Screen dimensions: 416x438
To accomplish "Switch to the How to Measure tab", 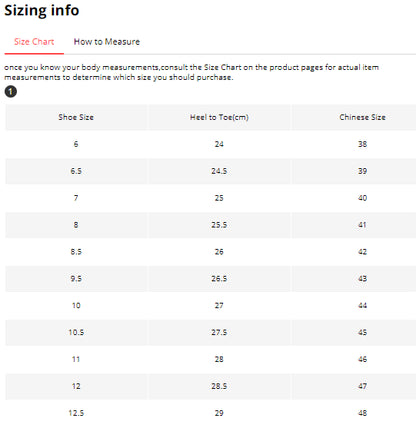I will [x=107, y=42].
